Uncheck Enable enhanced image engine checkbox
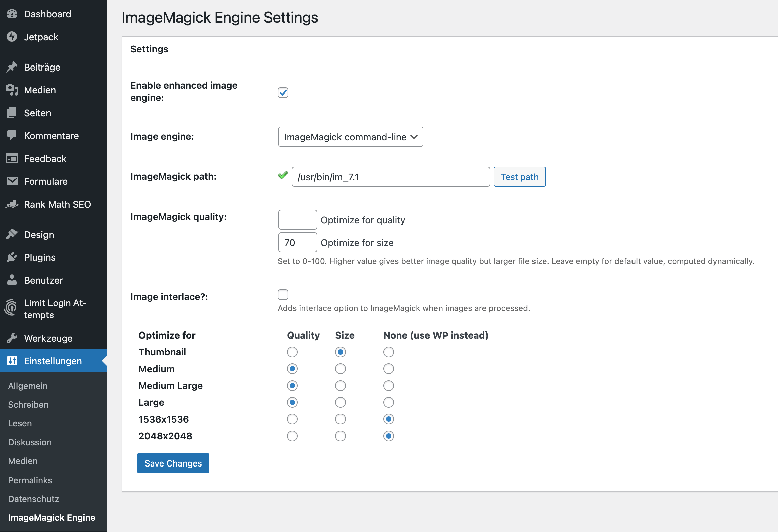The width and height of the screenshot is (778, 532). coord(283,92)
